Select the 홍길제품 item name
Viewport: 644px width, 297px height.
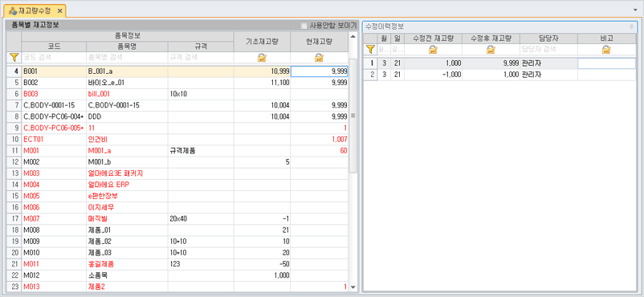tap(127, 264)
